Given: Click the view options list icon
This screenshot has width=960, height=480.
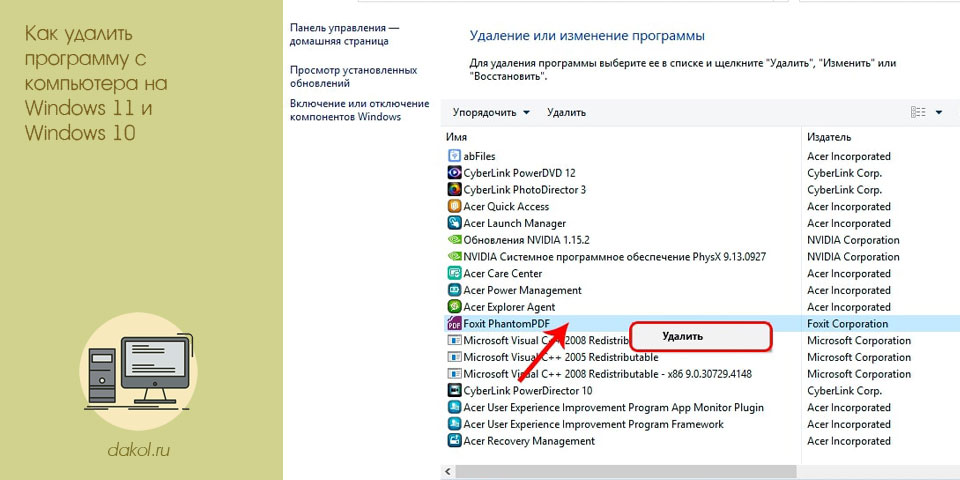Looking at the screenshot, I should pos(918,112).
